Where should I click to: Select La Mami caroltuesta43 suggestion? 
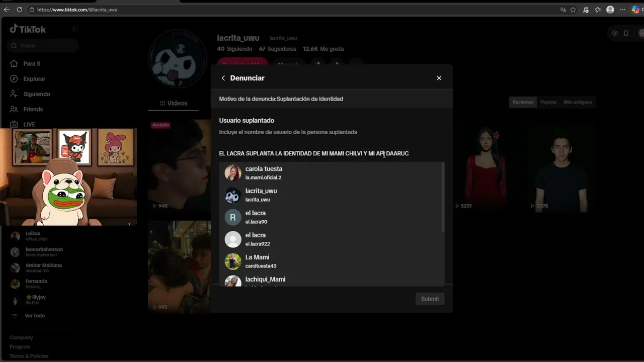pyautogui.click(x=332, y=261)
